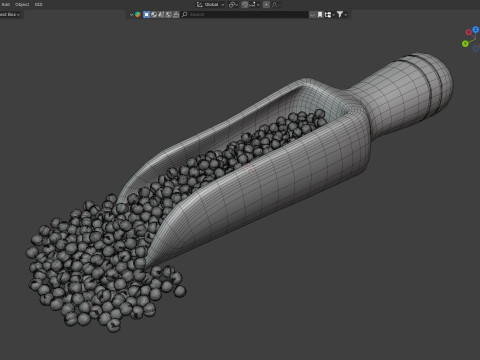Open the snapping options dropdown
The image size is (480, 360).
pyautogui.click(x=254, y=5)
